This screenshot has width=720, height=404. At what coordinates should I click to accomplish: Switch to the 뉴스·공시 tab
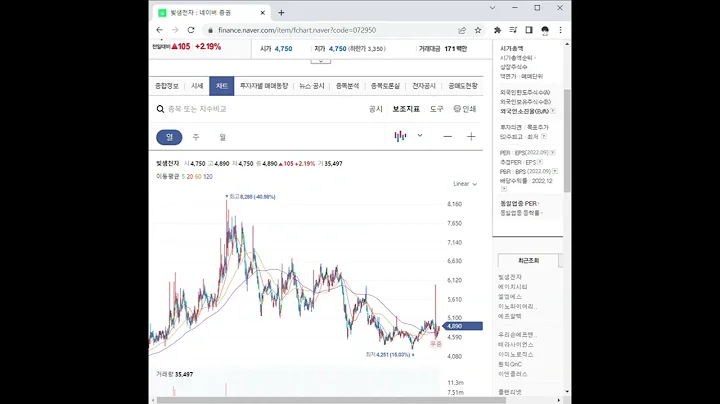click(x=312, y=86)
